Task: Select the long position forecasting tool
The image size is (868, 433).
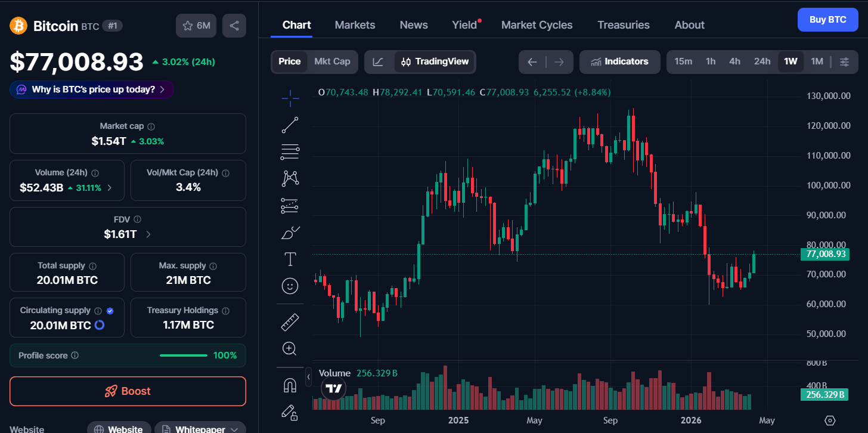Action: [290, 206]
